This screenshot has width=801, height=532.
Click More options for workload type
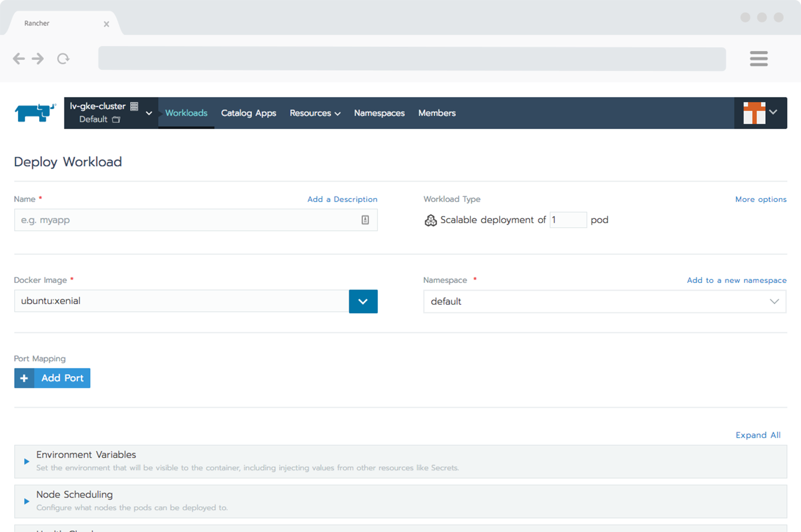pos(761,199)
